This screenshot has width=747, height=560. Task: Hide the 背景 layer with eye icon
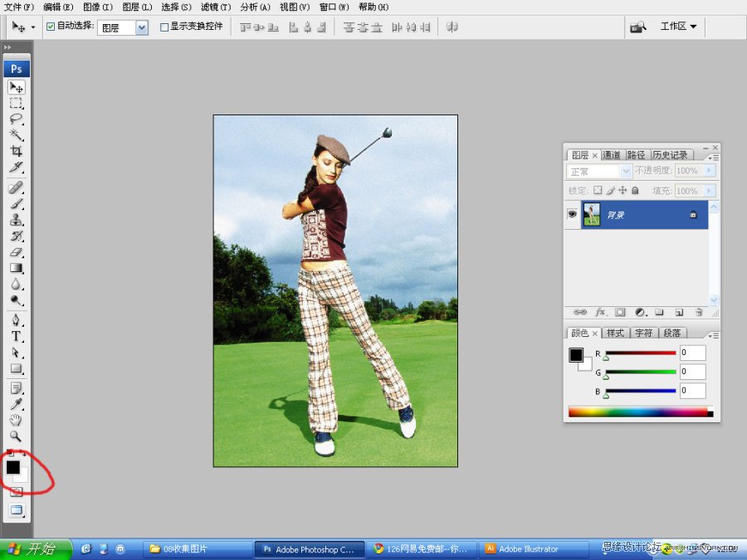[572, 214]
